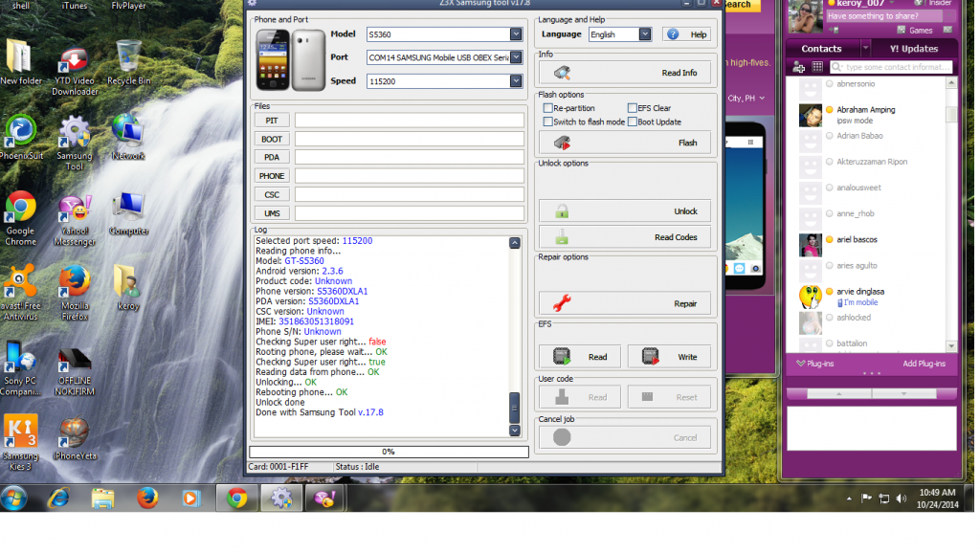
Task: Click the Read Codes button
Action: tap(624, 237)
